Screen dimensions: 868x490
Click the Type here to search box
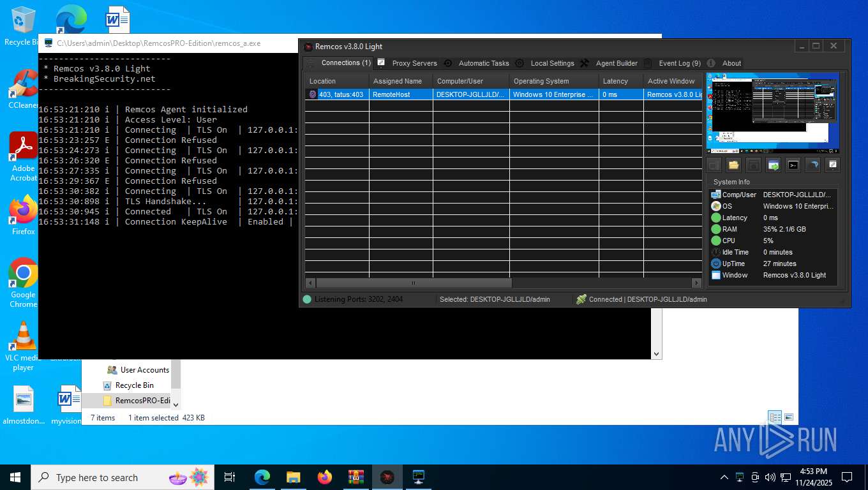click(123, 477)
